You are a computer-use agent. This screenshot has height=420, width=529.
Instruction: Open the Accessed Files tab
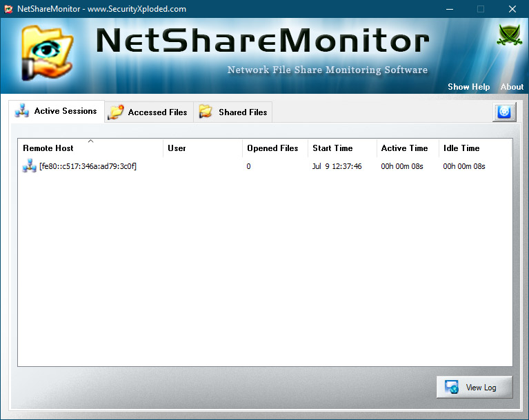pyautogui.click(x=149, y=112)
